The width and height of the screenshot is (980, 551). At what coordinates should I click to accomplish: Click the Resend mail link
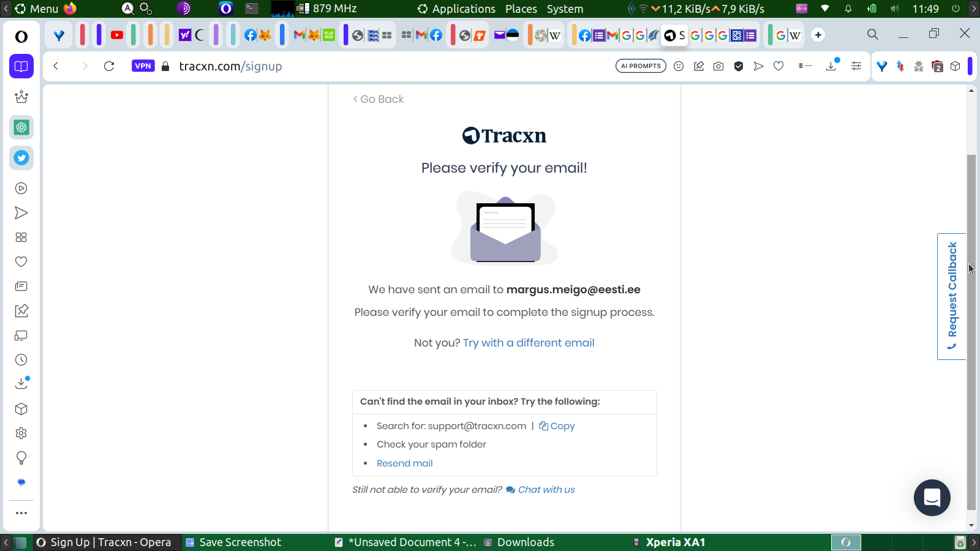405,463
